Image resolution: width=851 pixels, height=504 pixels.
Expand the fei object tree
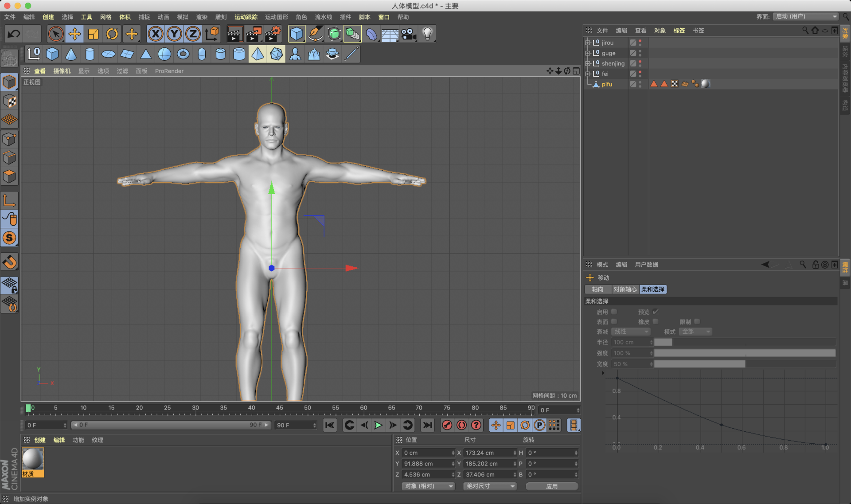point(588,74)
